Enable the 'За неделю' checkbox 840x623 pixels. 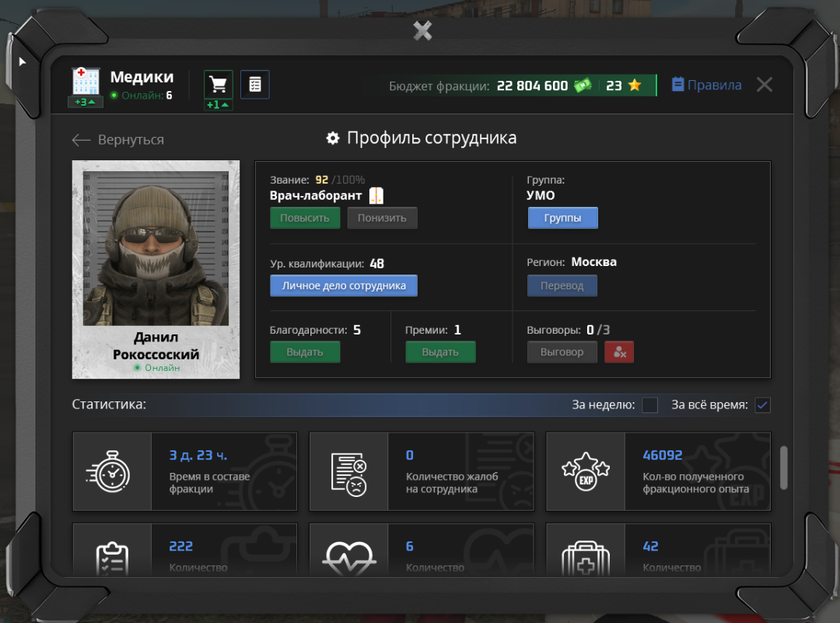(x=649, y=405)
